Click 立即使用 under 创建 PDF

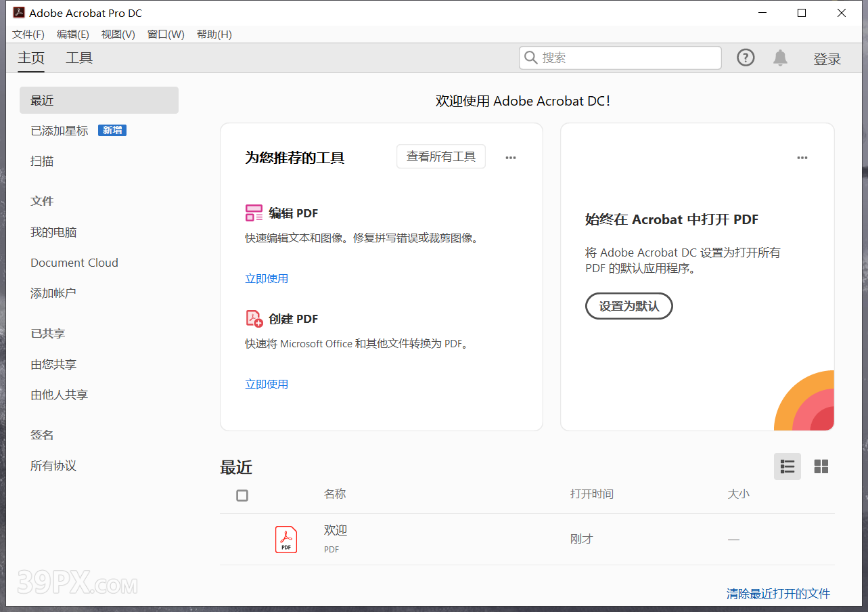click(267, 384)
